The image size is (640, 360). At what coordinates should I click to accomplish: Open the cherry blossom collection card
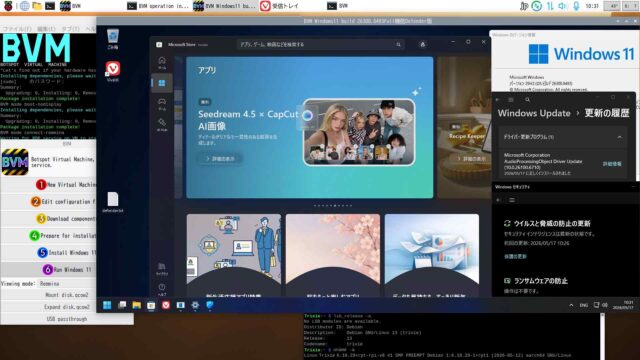[x=333, y=255]
